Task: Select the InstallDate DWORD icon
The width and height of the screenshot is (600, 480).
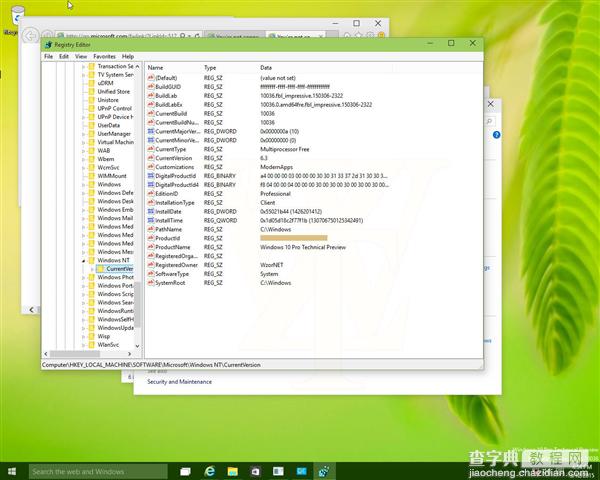Action: point(151,211)
